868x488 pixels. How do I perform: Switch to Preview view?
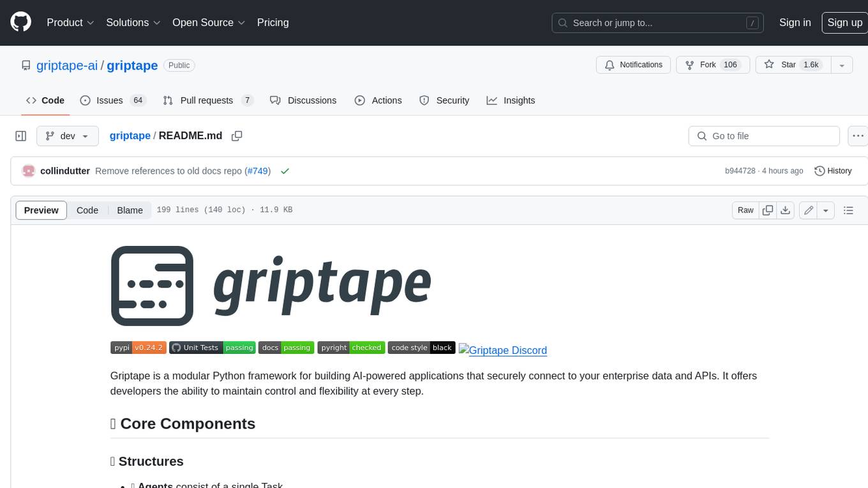pyautogui.click(x=41, y=210)
